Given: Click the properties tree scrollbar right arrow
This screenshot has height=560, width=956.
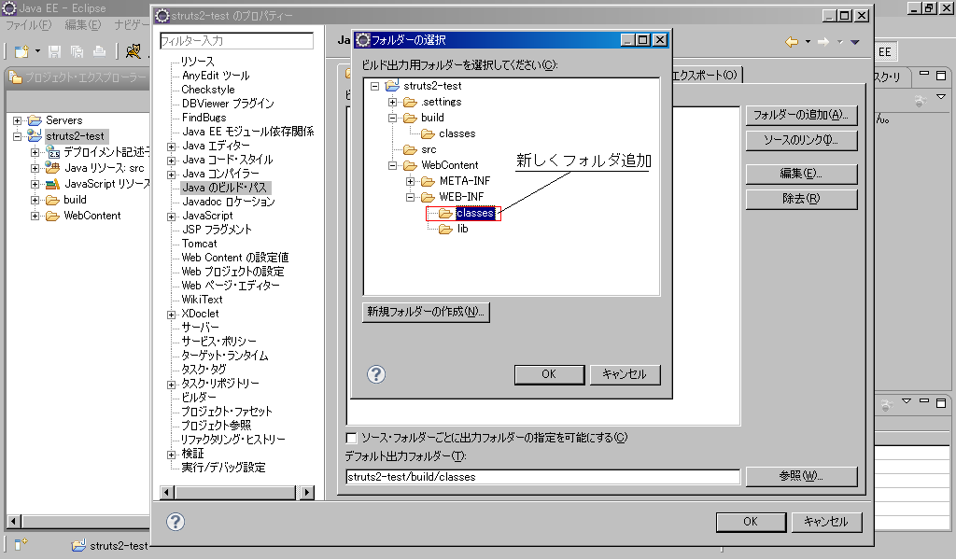Looking at the screenshot, I should click(x=308, y=492).
